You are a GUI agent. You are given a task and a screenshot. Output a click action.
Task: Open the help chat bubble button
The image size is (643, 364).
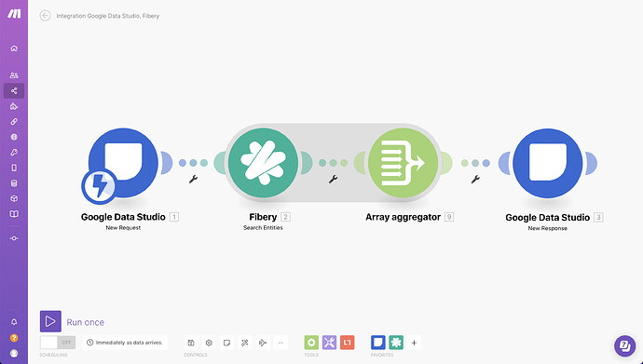pos(625,346)
